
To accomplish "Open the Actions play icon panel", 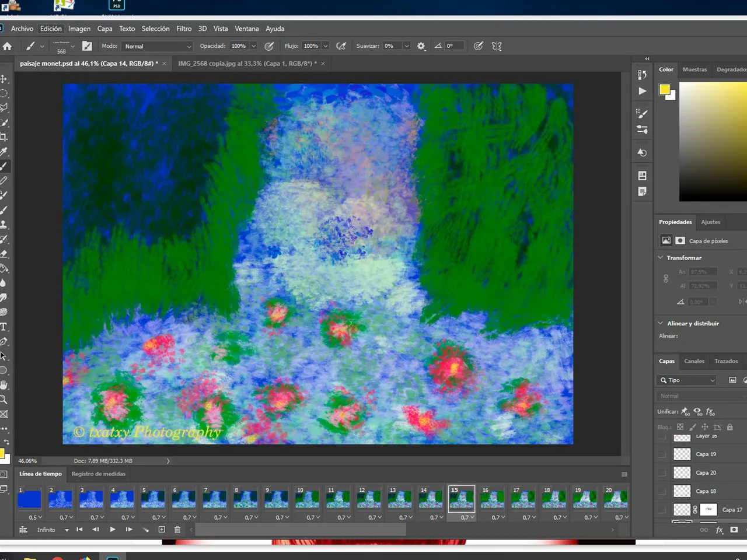I will pyautogui.click(x=642, y=91).
